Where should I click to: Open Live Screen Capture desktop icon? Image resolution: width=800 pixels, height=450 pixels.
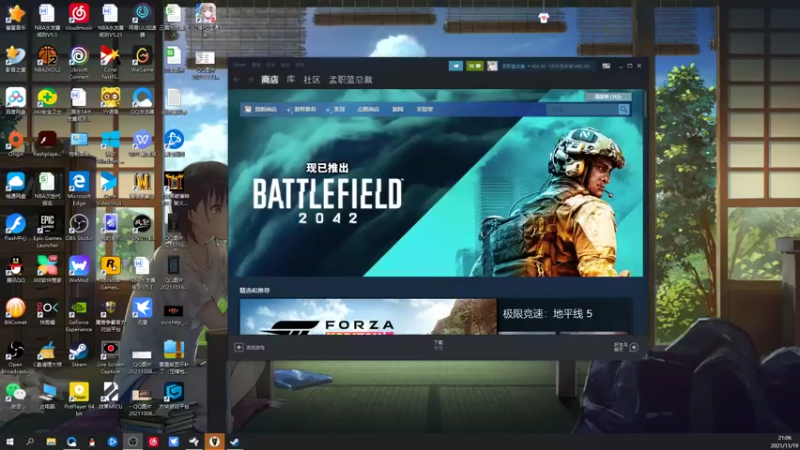coord(110,358)
